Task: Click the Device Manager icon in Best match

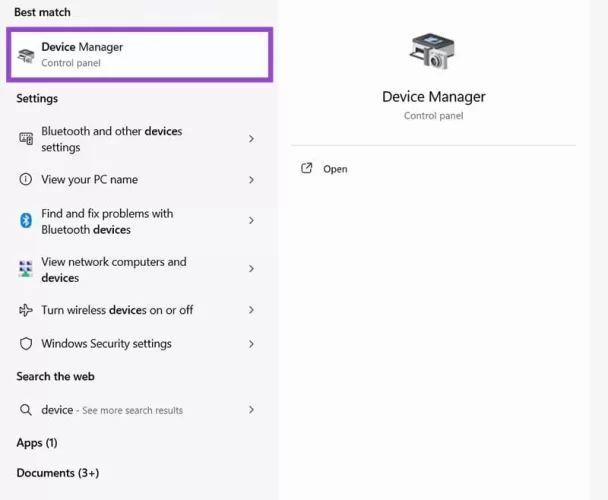Action: pyautogui.click(x=27, y=54)
